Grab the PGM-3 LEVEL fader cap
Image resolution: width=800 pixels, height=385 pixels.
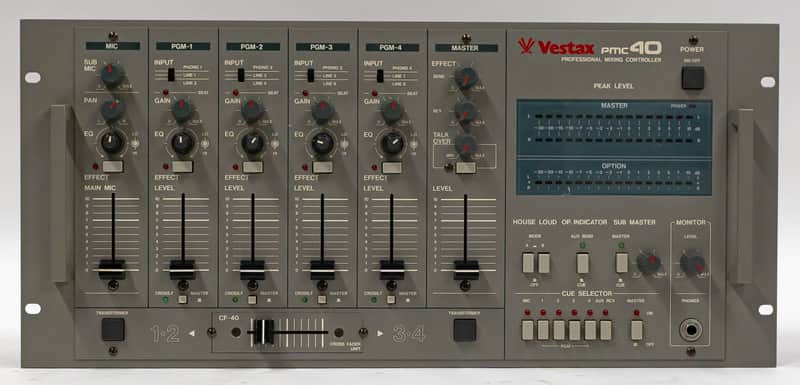tap(322, 270)
